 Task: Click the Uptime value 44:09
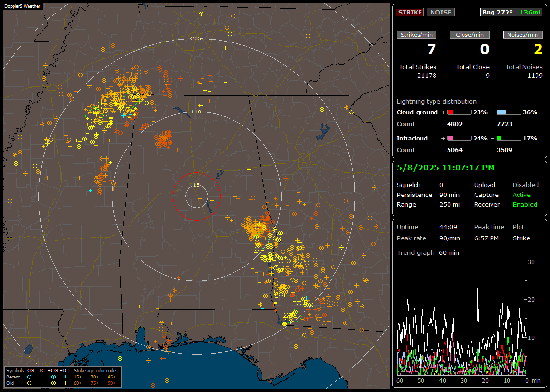point(448,227)
